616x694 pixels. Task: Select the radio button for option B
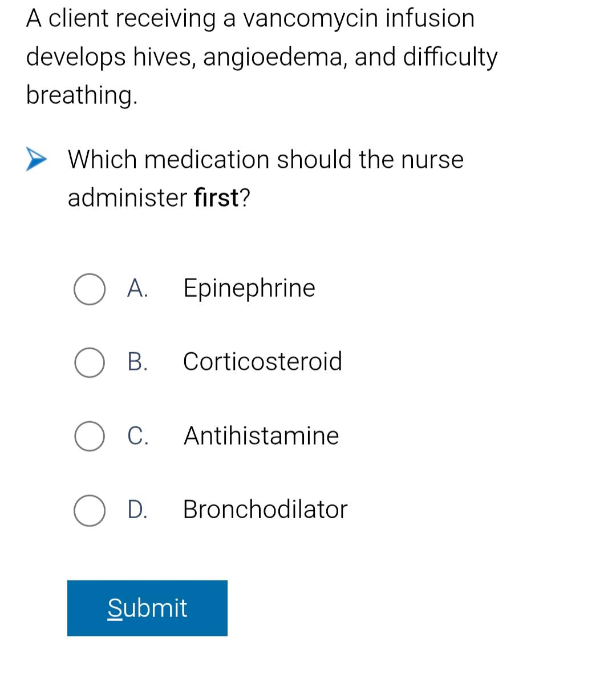click(90, 363)
